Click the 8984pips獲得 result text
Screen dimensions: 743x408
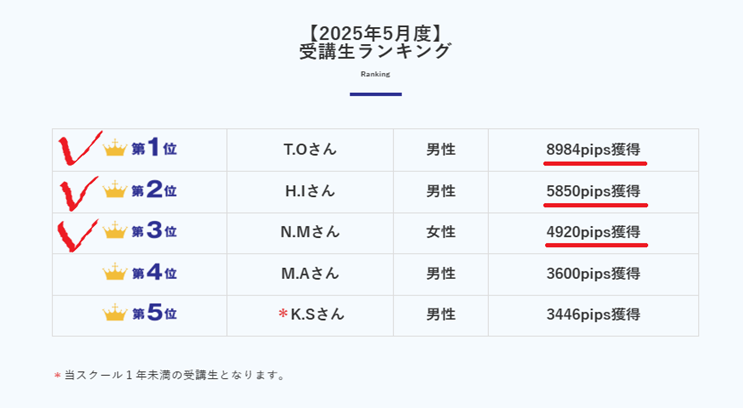pyautogui.click(x=593, y=150)
